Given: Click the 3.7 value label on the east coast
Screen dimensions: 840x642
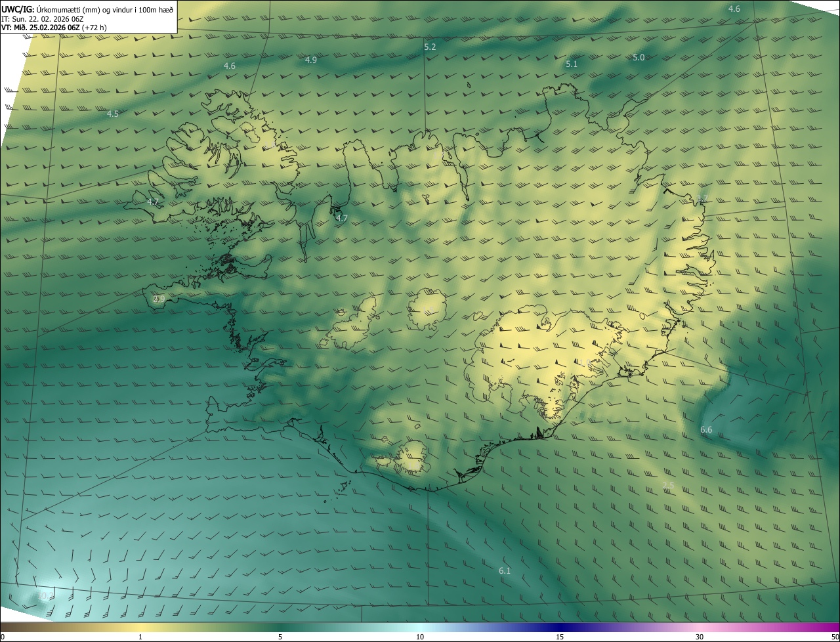Looking at the screenshot, I should 702,200.
